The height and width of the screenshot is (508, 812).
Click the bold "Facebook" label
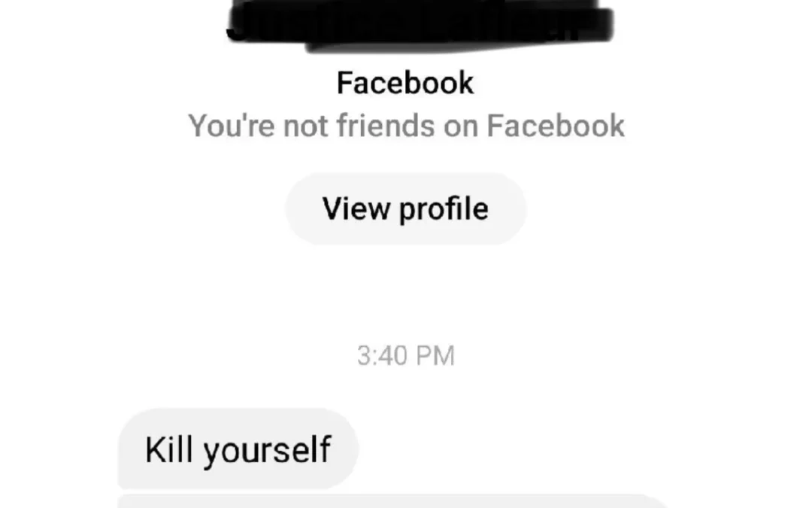coord(405,83)
